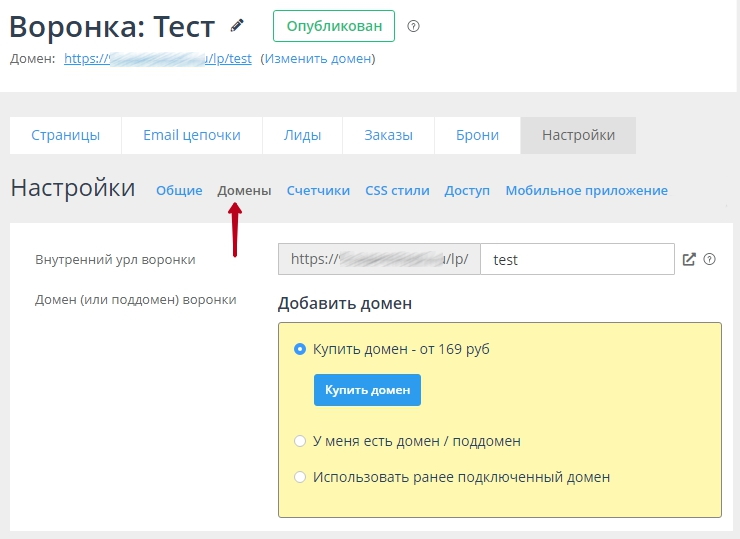
Task: Switch to the Брони tab
Action: [x=477, y=135]
